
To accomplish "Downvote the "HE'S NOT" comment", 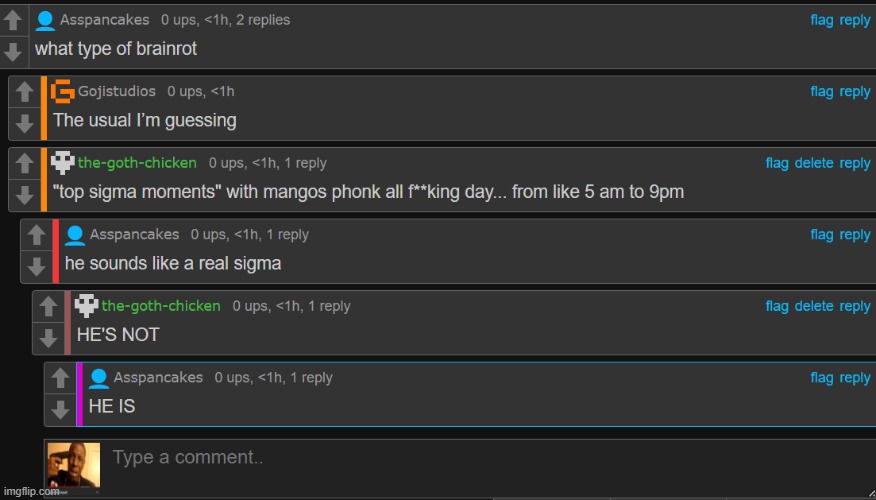I will click(x=48, y=337).
